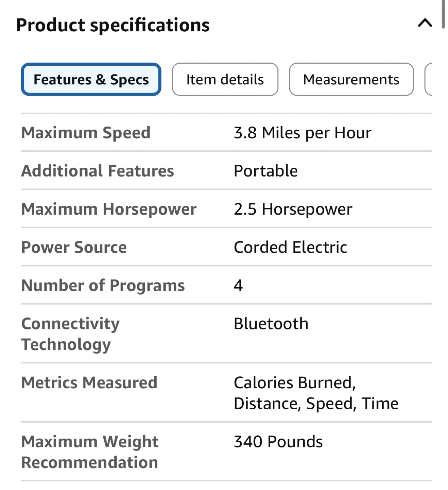This screenshot has height=490, width=448.
Task: Click the partially visible tab after Measurements
Action: pos(429,79)
